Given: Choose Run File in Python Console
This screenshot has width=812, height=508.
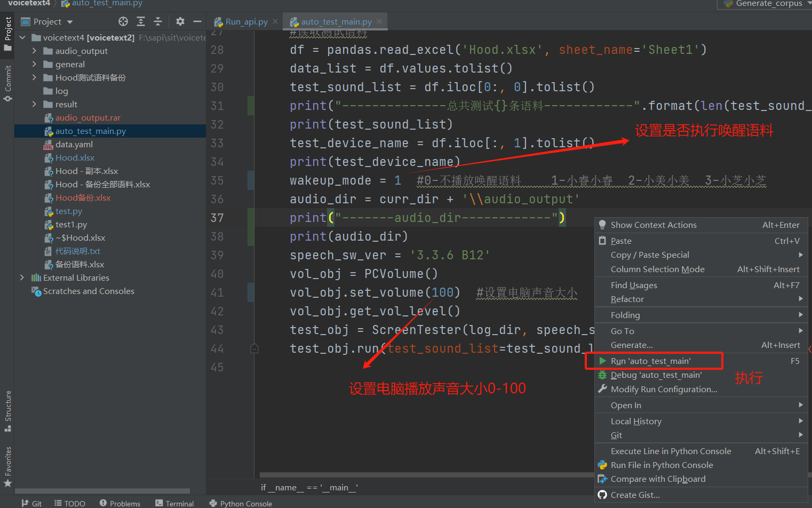Looking at the screenshot, I should coord(701,465).
